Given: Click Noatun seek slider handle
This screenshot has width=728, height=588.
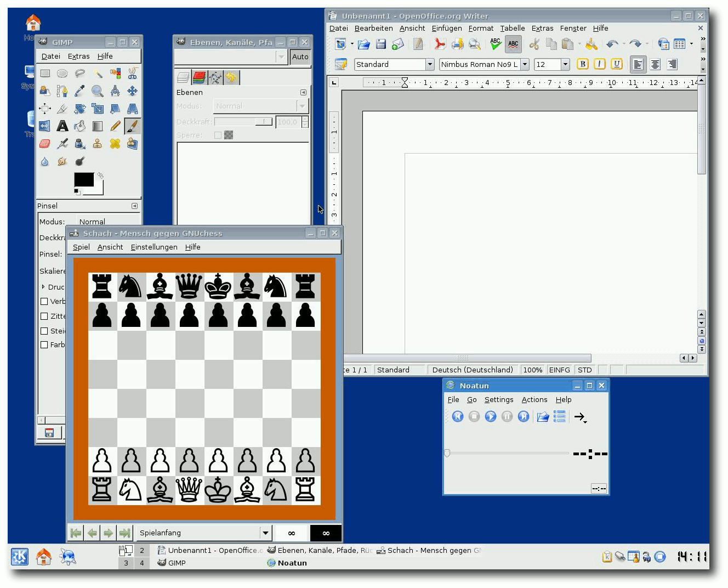Looking at the screenshot, I should point(447,453).
